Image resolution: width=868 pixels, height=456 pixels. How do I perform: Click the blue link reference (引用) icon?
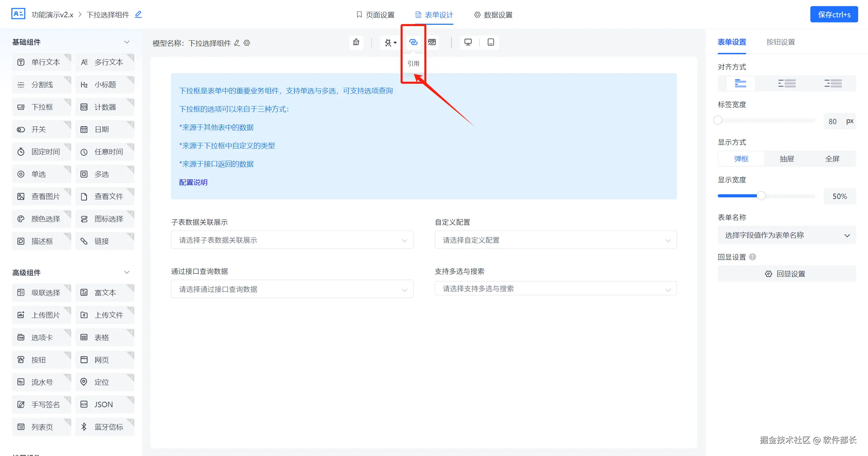tap(413, 42)
